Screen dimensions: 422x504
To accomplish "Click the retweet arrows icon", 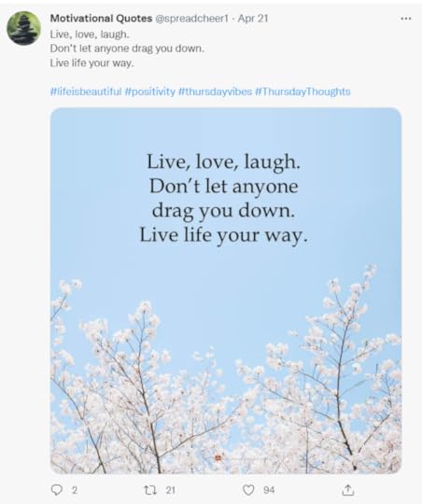I will 150,490.
